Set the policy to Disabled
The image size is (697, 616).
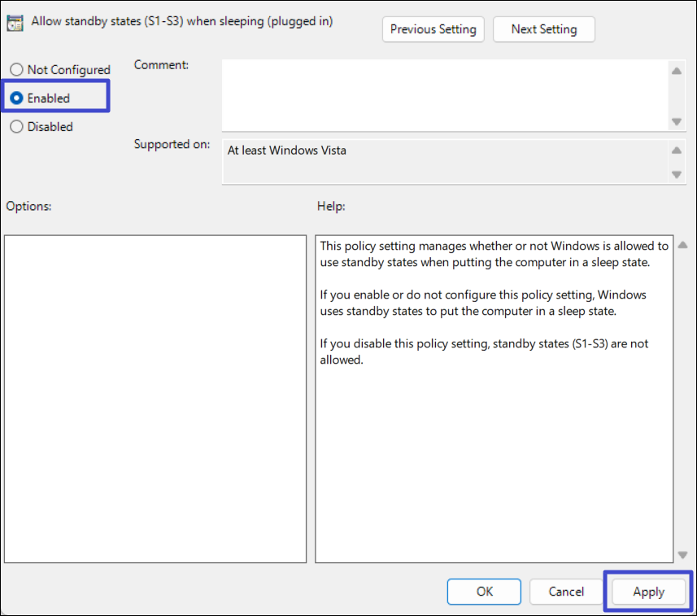coord(16,127)
